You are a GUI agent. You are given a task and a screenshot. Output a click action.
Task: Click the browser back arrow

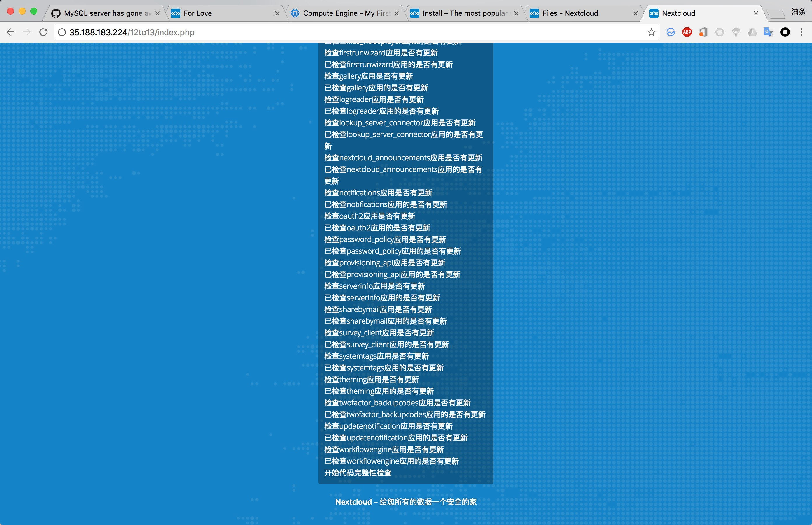[10, 32]
